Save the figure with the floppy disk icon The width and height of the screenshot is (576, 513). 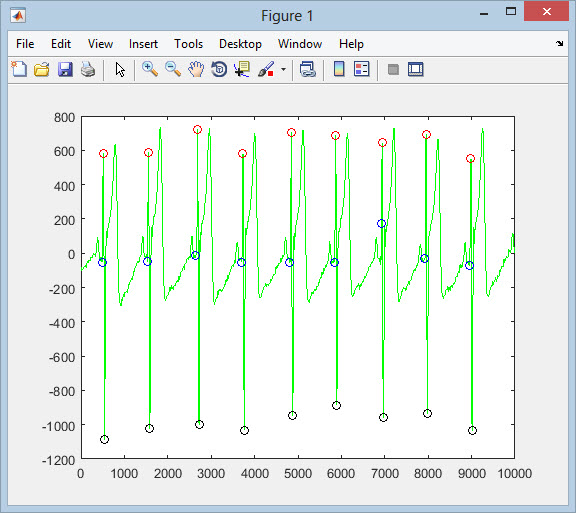(x=65, y=69)
